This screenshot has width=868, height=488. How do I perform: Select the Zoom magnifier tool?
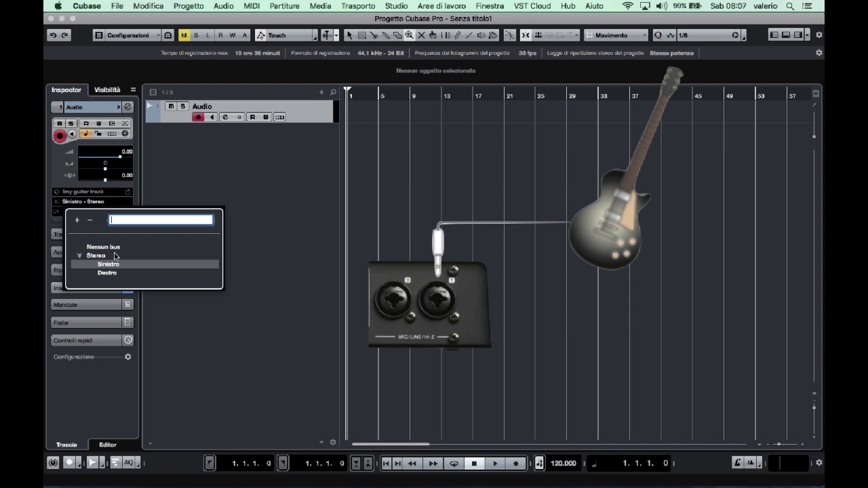[410, 35]
